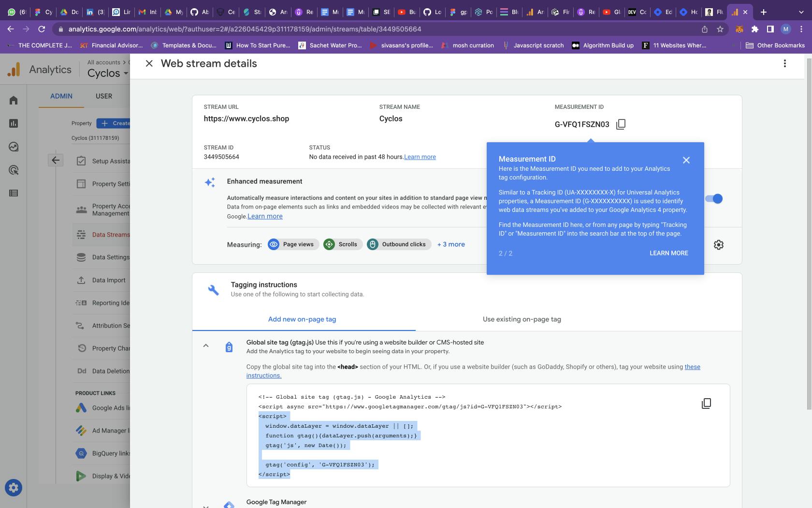The height and width of the screenshot is (508, 812).
Task: Click the browser back button
Action: tap(11, 29)
